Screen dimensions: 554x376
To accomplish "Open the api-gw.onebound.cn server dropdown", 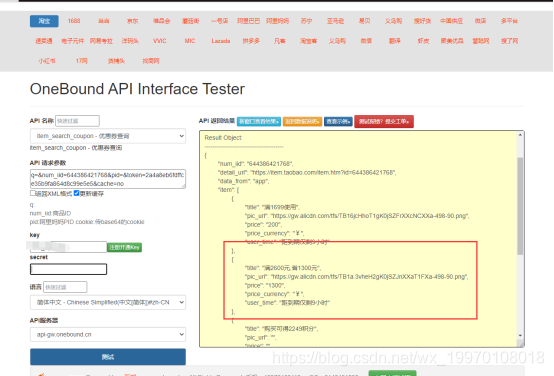I will 108,334.
